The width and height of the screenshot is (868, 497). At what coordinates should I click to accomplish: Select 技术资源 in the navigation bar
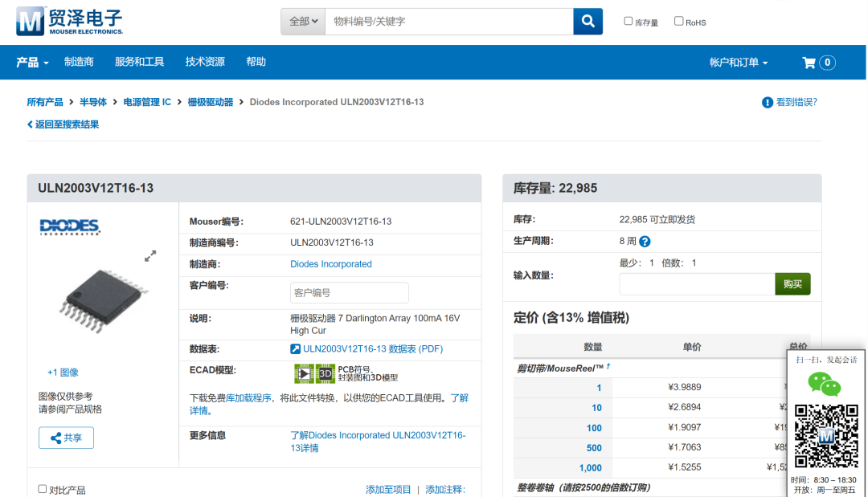coord(205,63)
